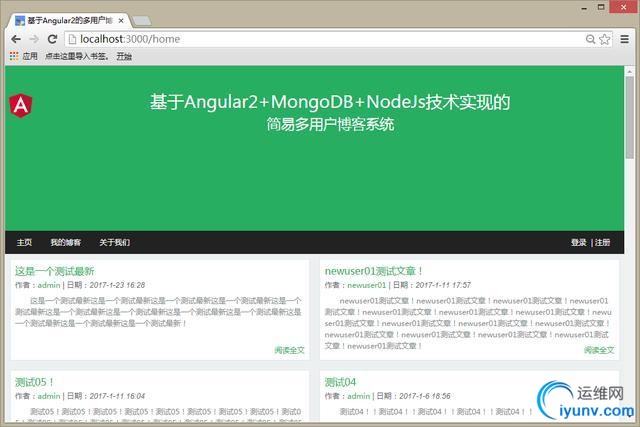Bookmark this page with the star icon
640x427 pixels.
(x=604, y=39)
